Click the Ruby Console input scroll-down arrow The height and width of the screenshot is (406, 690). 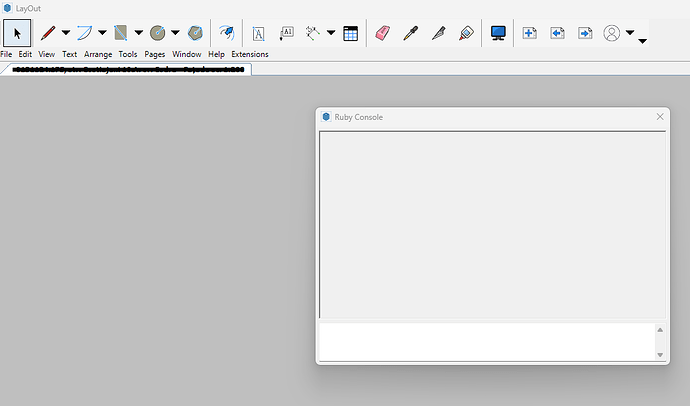point(660,355)
